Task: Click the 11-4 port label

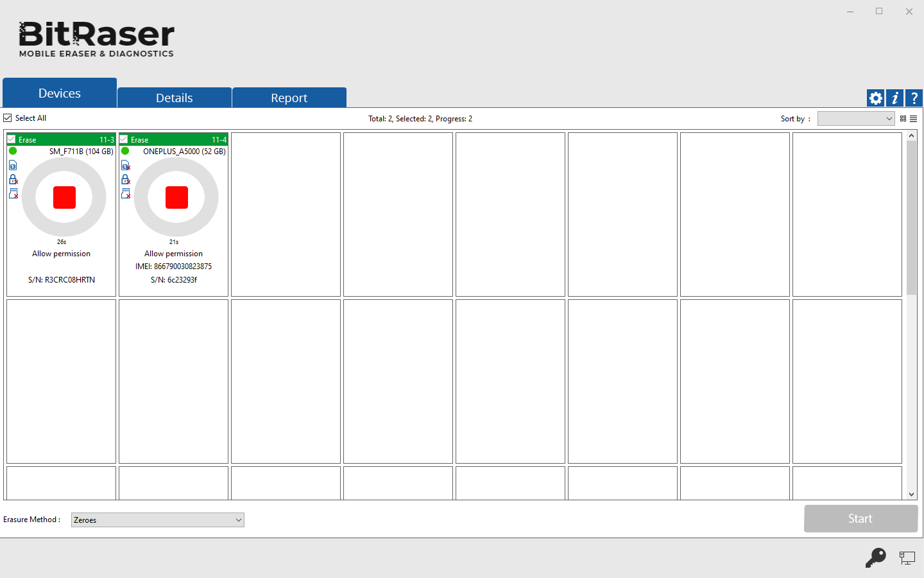Action: [219, 139]
